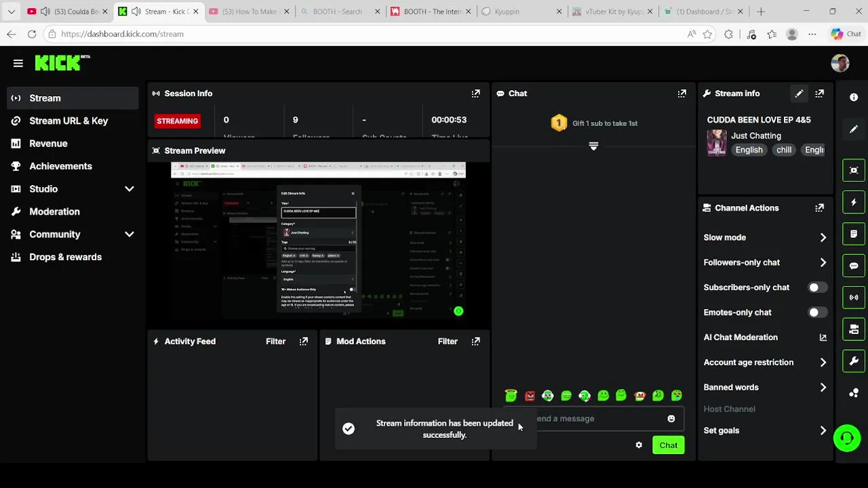The image size is (868, 488).
Task: Open Copilot Chat in browser toolbar
Action: [846, 34]
